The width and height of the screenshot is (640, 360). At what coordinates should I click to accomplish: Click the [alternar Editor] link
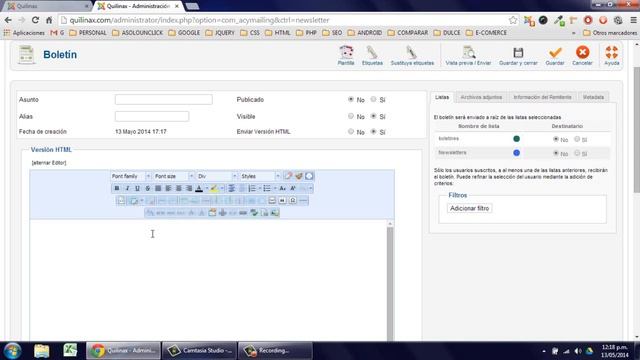pos(49,163)
